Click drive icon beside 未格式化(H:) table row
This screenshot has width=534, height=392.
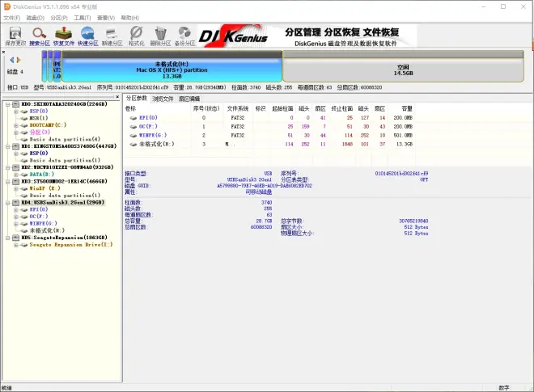click(x=133, y=145)
